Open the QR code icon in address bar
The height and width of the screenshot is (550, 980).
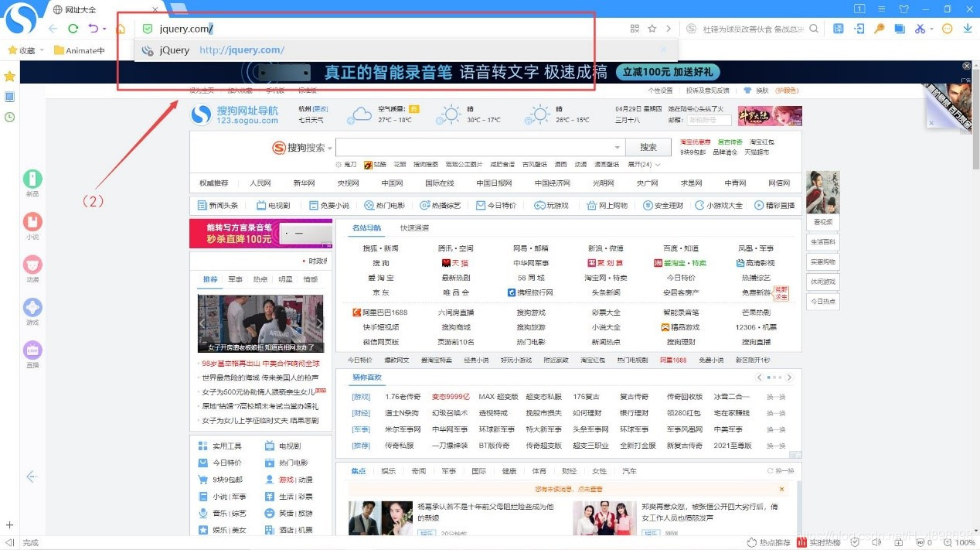point(635,29)
